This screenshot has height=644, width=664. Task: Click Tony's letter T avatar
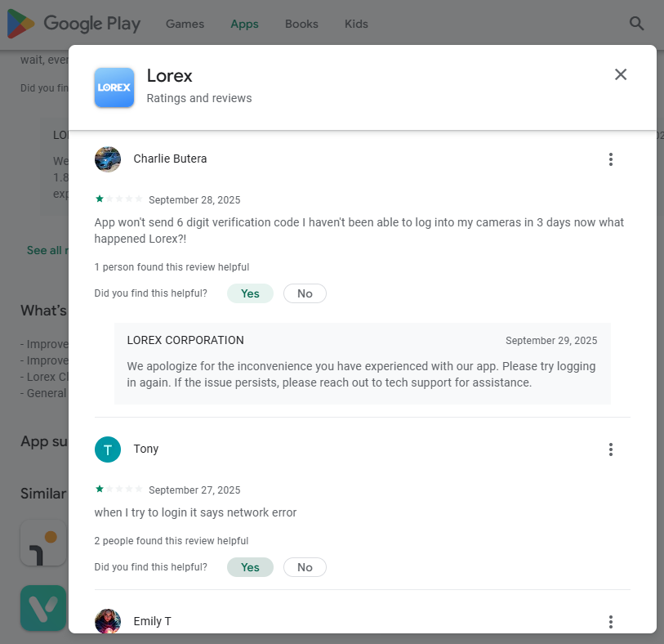click(108, 449)
